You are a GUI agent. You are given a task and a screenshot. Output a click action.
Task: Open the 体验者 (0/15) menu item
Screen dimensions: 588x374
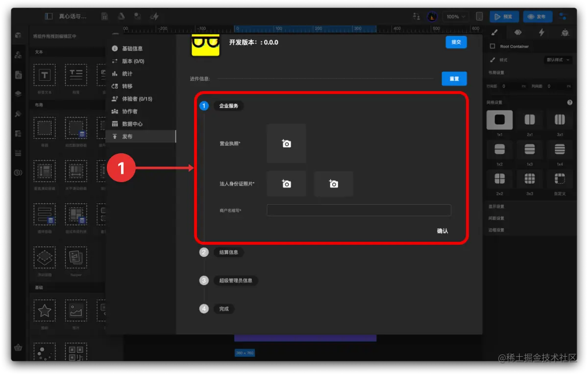coord(141,99)
